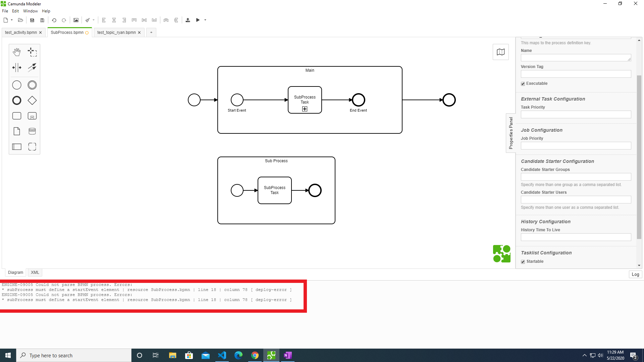This screenshot has width=644, height=362.
Task: Pick the group palette shape
Action: [32, 147]
